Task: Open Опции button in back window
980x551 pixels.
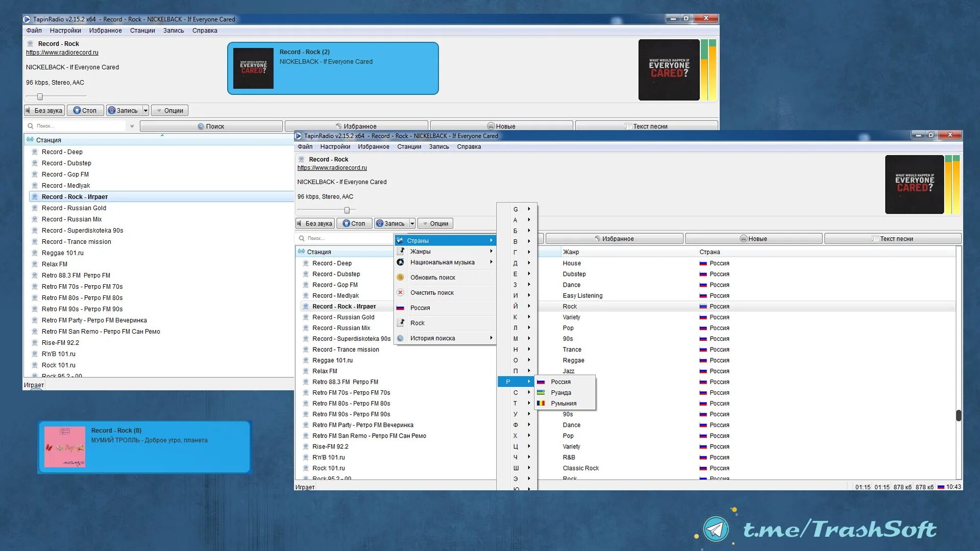Action: [x=169, y=110]
